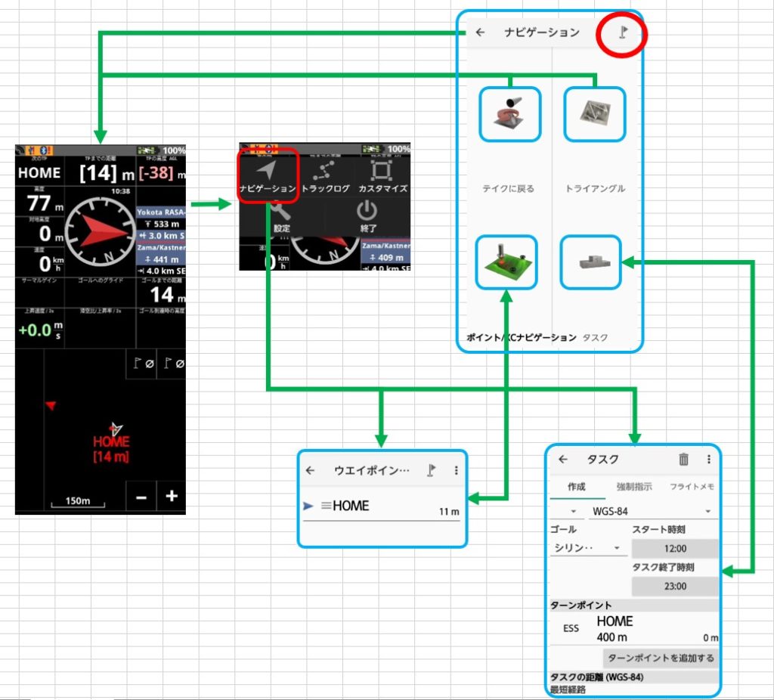Expand the ゴール シリン dropdown
Viewport: 774px width, 700px height.
(x=588, y=548)
